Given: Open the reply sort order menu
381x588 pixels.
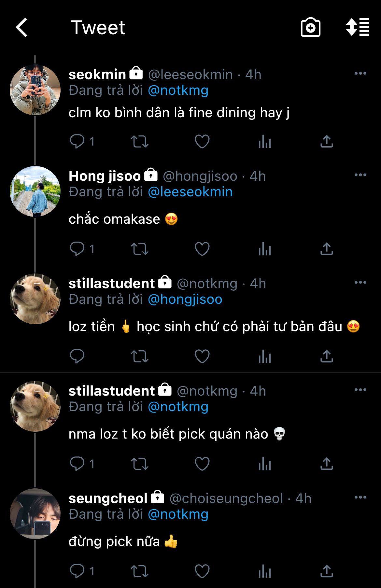Looking at the screenshot, I should click(x=358, y=27).
